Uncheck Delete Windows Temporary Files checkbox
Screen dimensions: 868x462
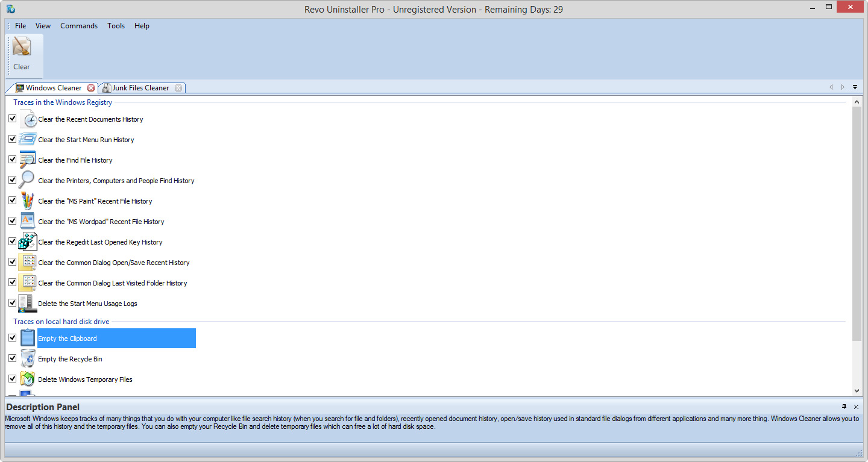point(12,379)
